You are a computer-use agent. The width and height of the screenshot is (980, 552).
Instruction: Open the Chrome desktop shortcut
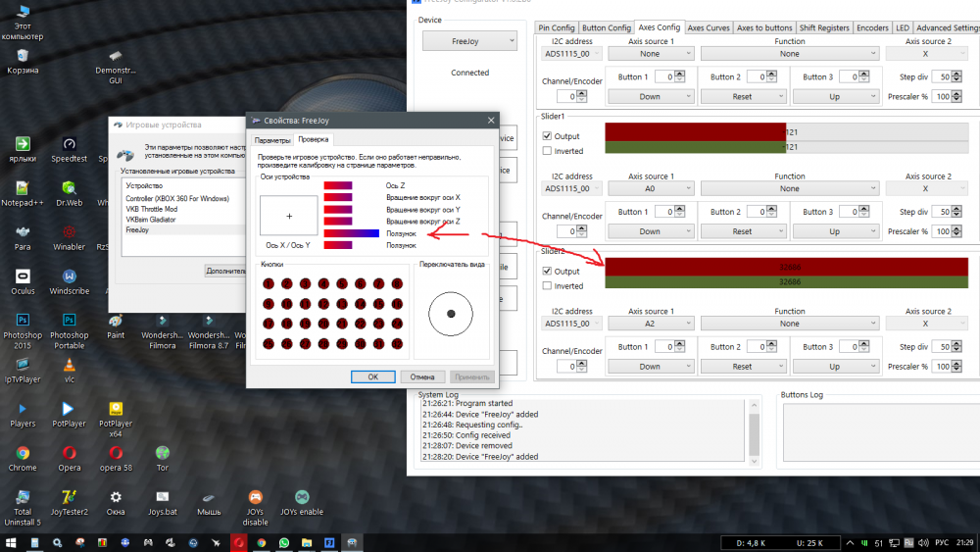[x=23, y=453]
